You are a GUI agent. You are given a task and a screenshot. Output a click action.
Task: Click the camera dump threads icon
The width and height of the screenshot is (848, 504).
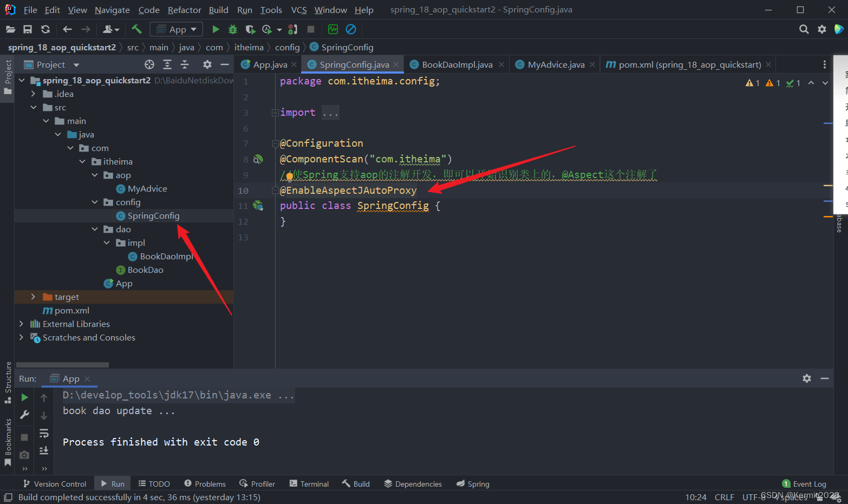coord(24,455)
